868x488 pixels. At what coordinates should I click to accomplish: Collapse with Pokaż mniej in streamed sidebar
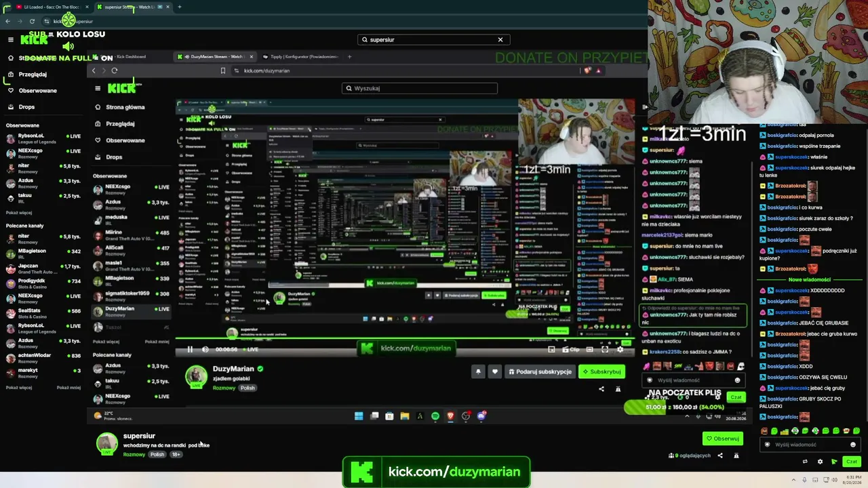click(157, 342)
